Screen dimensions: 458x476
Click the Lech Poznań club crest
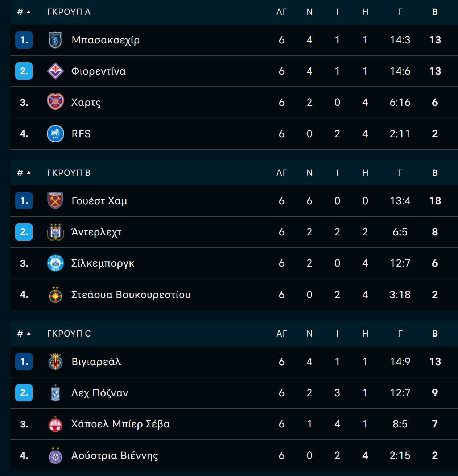point(55,393)
